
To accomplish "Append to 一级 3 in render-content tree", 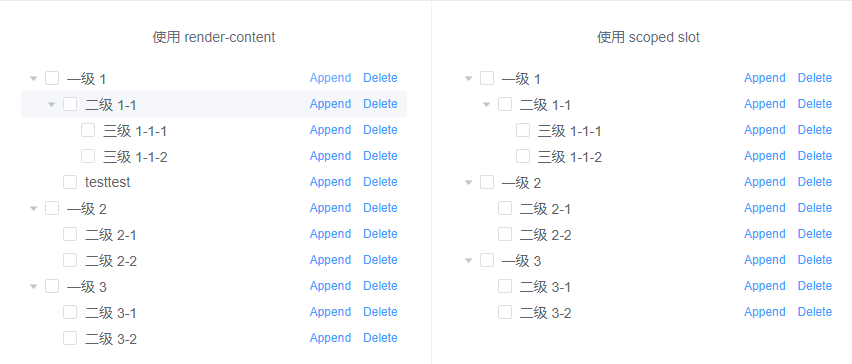I will [x=330, y=286].
